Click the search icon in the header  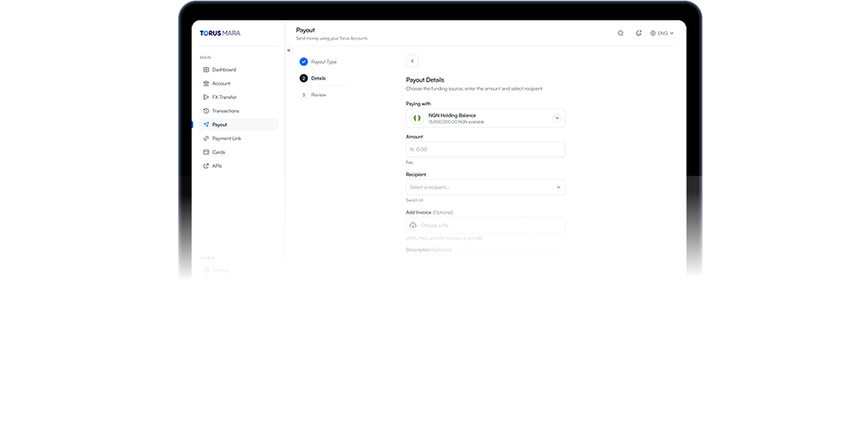[x=621, y=34]
